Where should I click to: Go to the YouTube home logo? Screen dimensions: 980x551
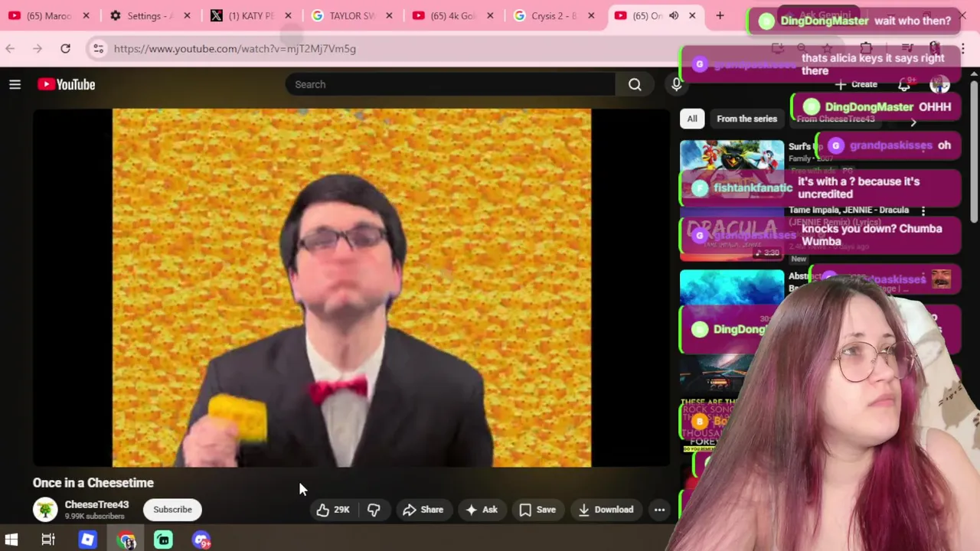coord(67,84)
